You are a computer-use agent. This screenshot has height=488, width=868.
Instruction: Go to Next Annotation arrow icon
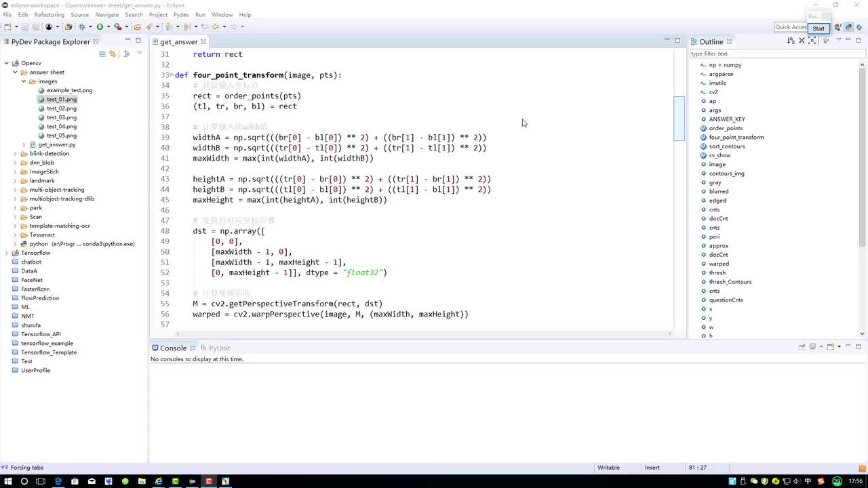[x=168, y=27]
